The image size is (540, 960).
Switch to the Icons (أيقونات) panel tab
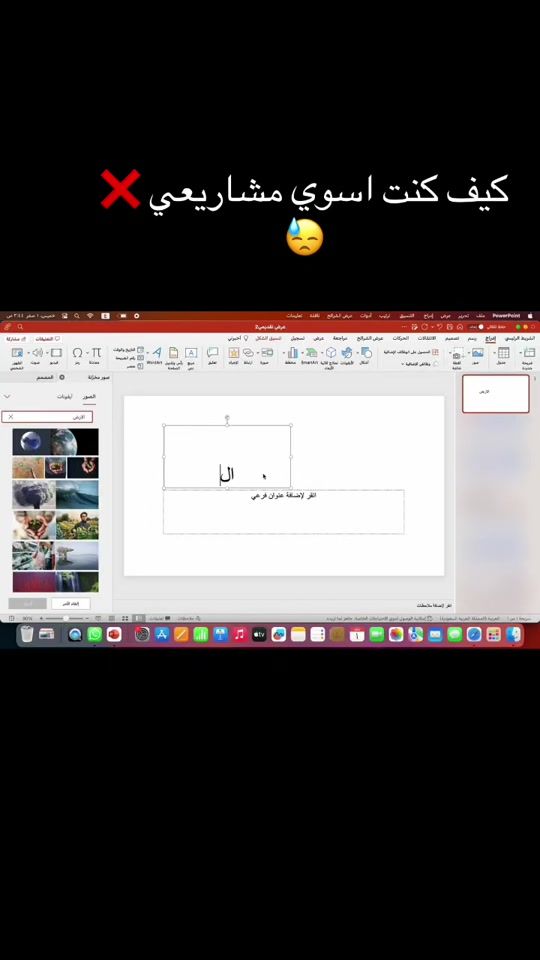pos(65,397)
